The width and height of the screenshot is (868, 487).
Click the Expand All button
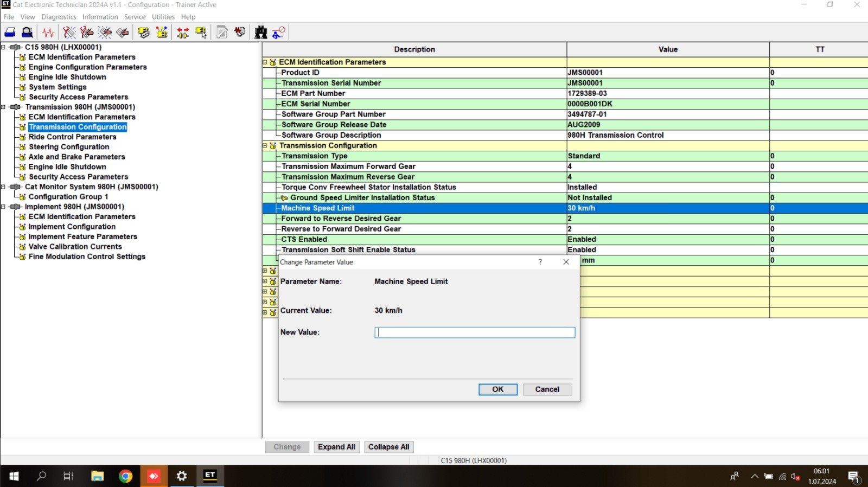tap(336, 447)
